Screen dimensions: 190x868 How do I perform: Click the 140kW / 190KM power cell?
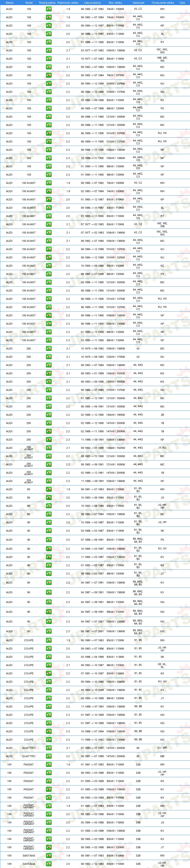point(115,415)
